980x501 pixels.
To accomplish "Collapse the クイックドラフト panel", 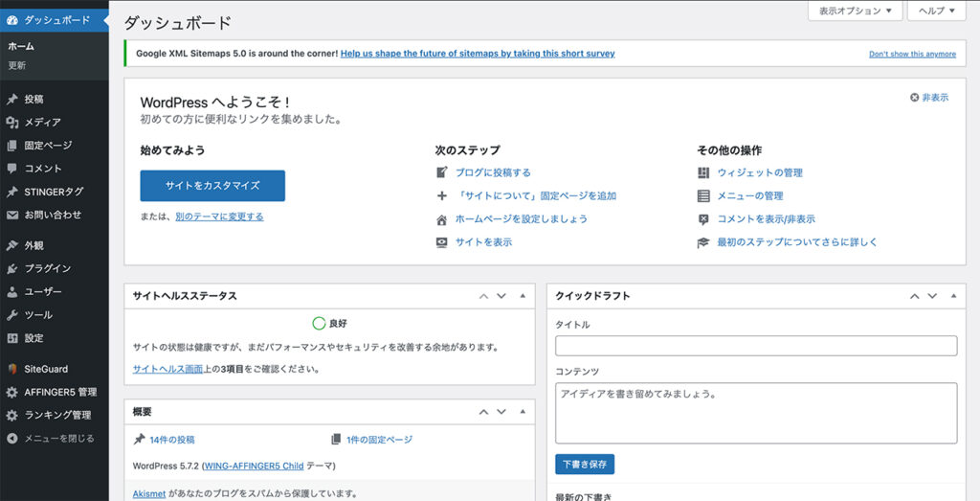I will coord(953,296).
